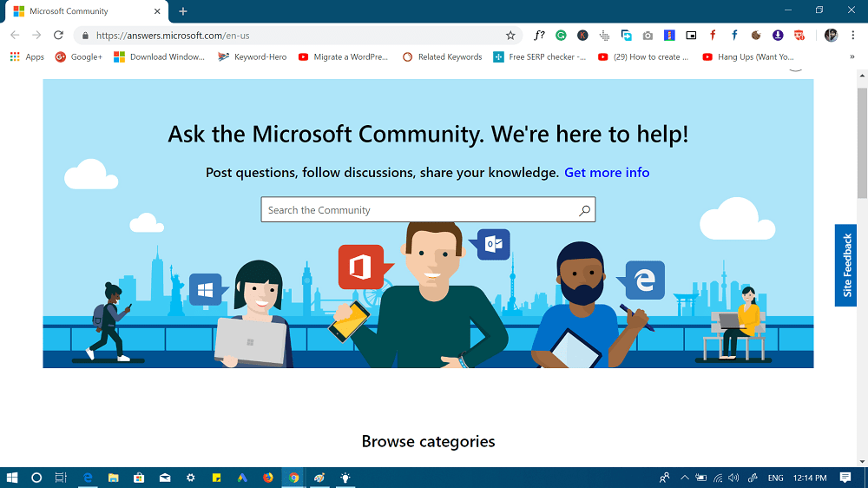Select the Microsoft Community browser tab
868x488 pixels.
point(86,11)
